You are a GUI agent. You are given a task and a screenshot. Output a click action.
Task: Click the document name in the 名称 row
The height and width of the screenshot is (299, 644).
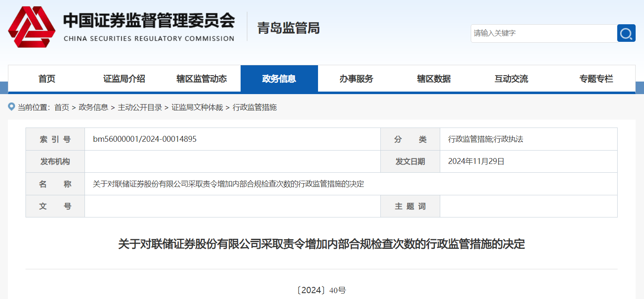coord(228,184)
